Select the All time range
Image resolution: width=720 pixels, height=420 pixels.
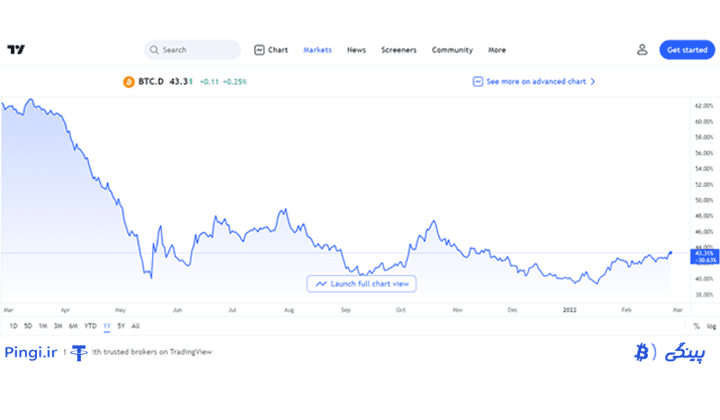coord(135,326)
